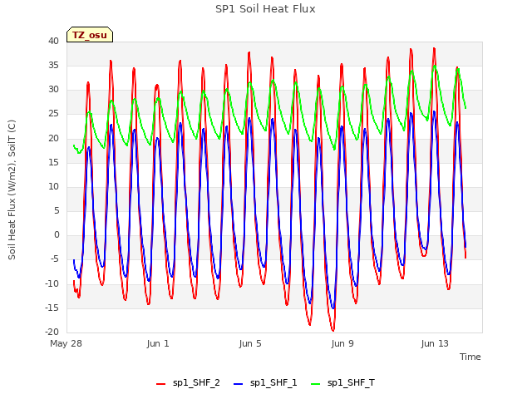The image size is (532, 399).
Task: Click the chart title SP1 Soil Heat Flux
Action: 265,9
